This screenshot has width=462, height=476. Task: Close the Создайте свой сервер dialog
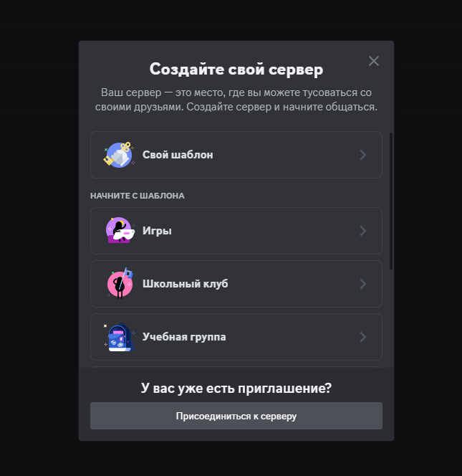(x=373, y=61)
